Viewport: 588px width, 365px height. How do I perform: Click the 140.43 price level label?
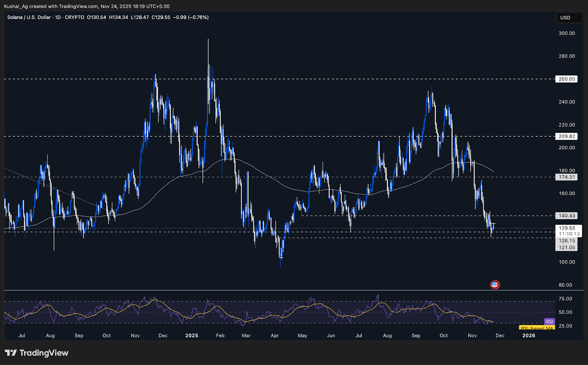(566, 216)
